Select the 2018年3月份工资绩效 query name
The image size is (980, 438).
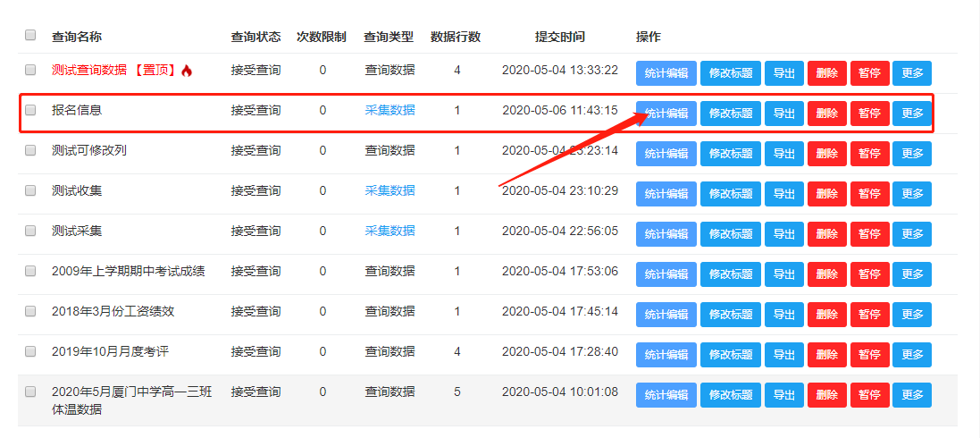point(113,312)
